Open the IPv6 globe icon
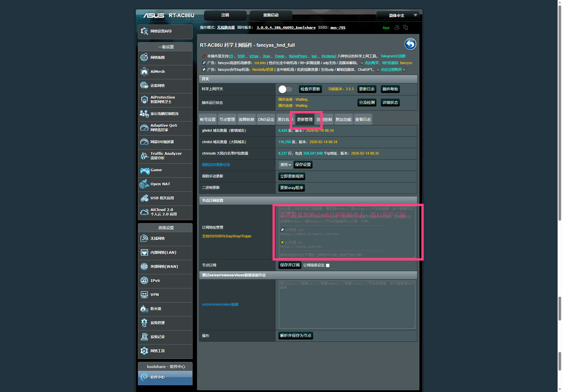This screenshot has width=562, height=392. [x=144, y=281]
